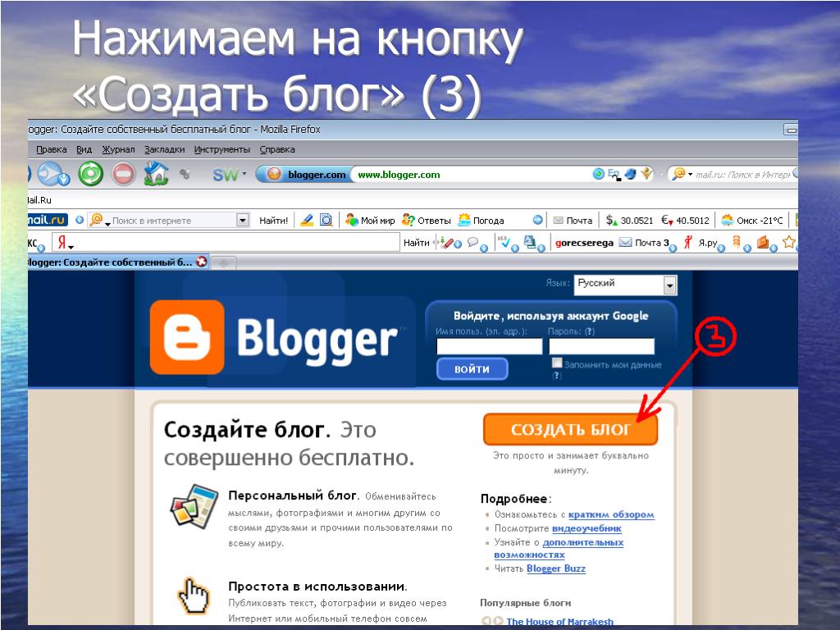
Task: Open Ответы from Mail.ru toolbar
Action: [x=427, y=220]
